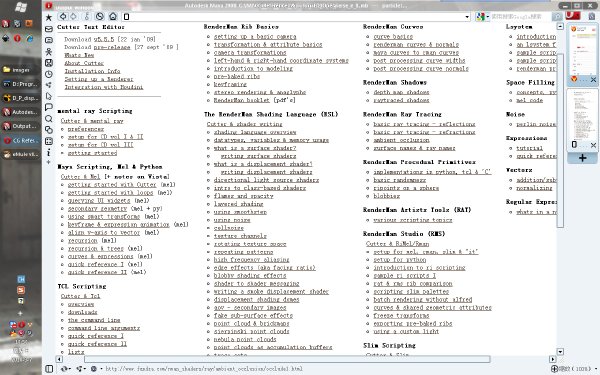600x375 pixels.
Task: Switch to 'D_P_disp...' taskbar item
Action: [21, 98]
